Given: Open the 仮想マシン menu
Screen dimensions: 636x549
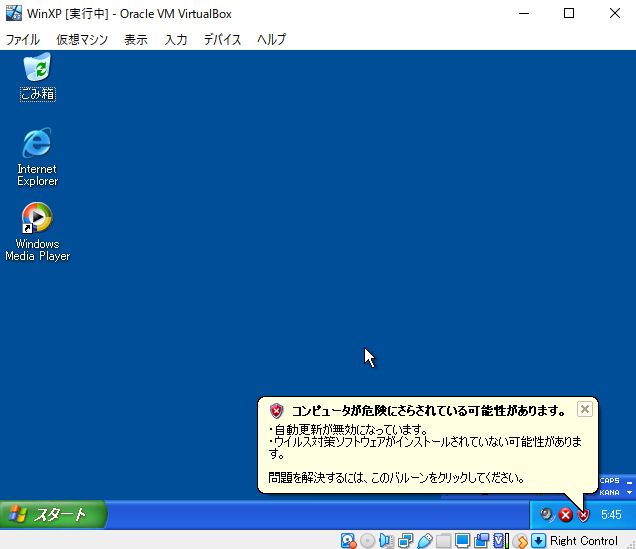Looking at the screenshot, I should 82,39.
